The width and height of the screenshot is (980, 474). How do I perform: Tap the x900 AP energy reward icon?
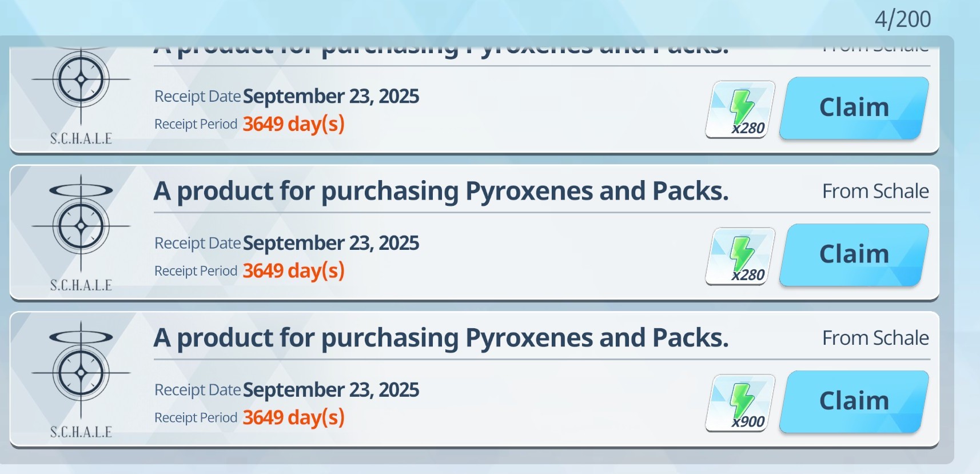[740, 403]
